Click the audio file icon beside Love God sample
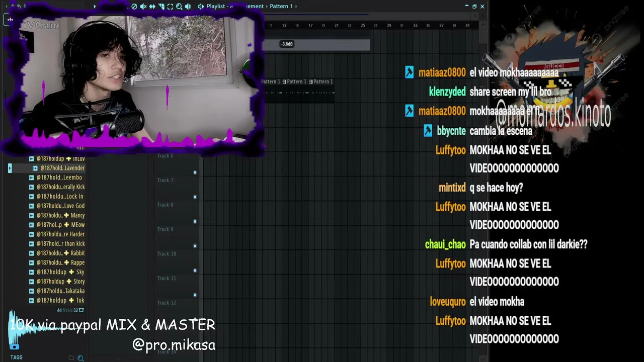The image size is (644, 362). click(31, 206)
